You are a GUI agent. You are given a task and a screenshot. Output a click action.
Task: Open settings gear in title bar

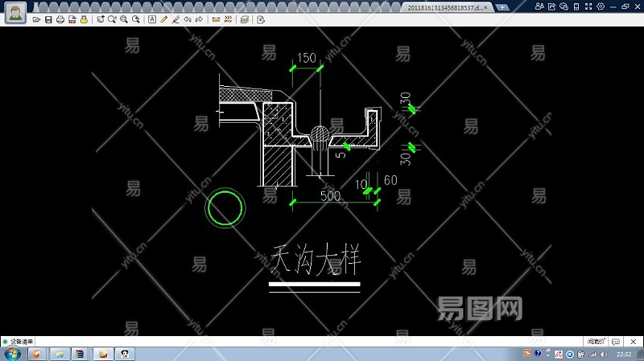601,6
